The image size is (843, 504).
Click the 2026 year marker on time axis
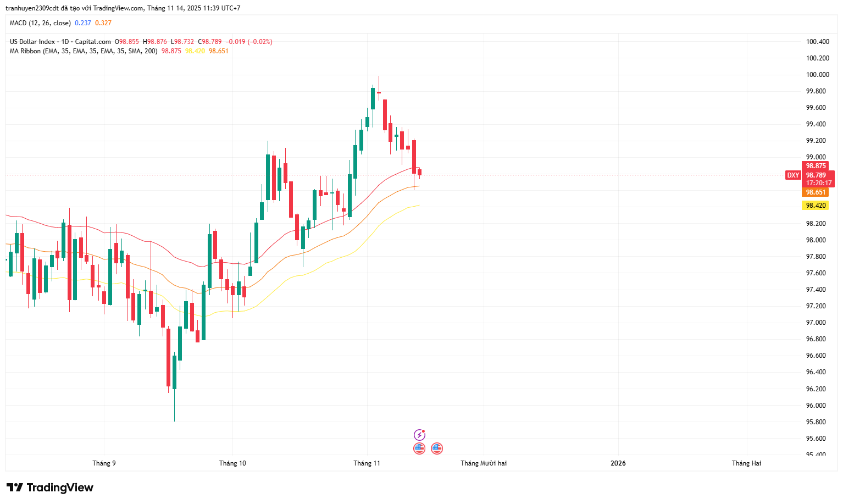point(618,463)
